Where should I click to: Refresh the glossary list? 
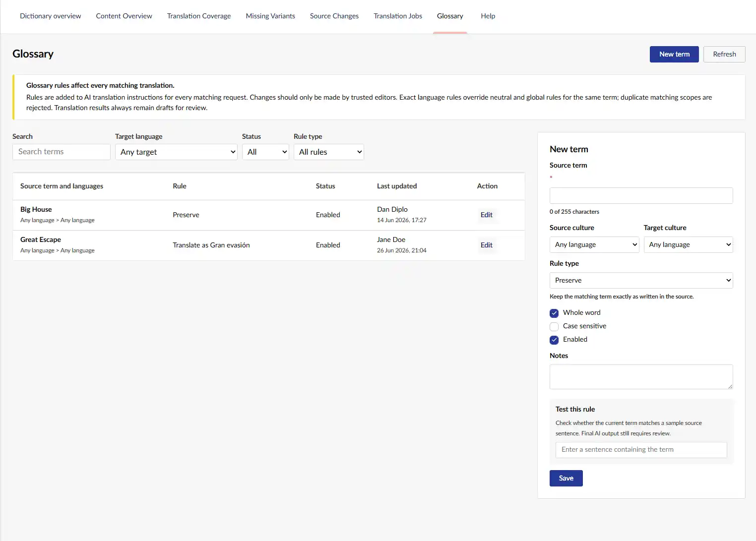point(724,54)
